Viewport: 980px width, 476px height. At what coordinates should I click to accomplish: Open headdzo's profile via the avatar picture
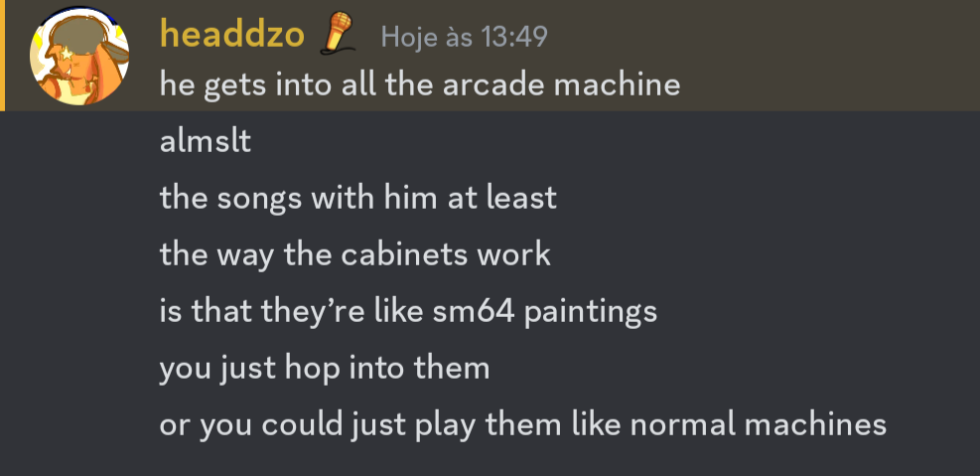79,55
